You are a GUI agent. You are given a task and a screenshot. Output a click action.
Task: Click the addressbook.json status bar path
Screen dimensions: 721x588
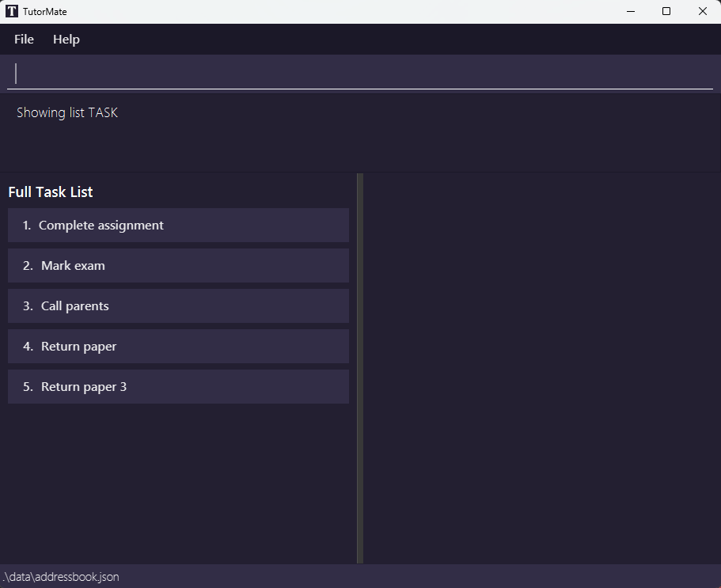tap(61, 577)
